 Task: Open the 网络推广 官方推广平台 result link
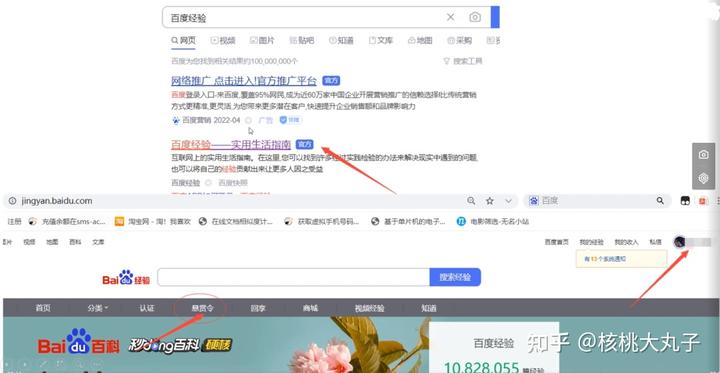point(244,81)
